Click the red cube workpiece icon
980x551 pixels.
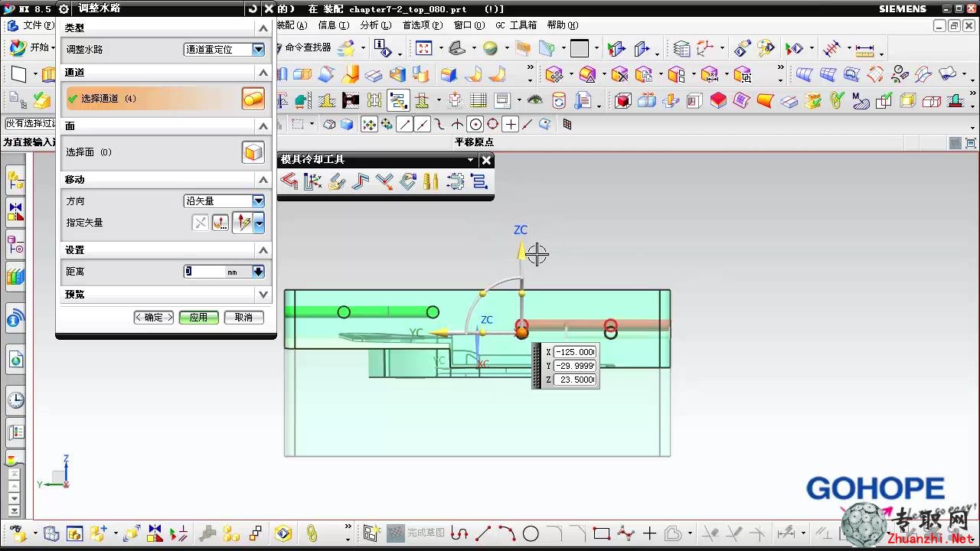pos(623,100)
